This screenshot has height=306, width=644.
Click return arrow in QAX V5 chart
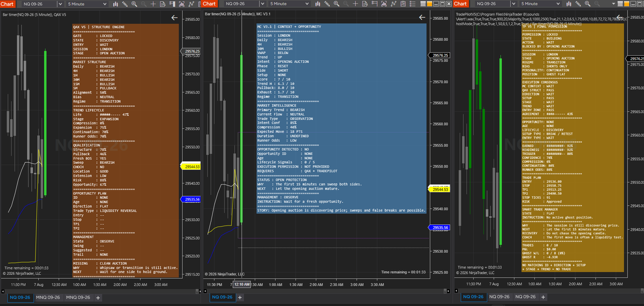pos(174,18)
